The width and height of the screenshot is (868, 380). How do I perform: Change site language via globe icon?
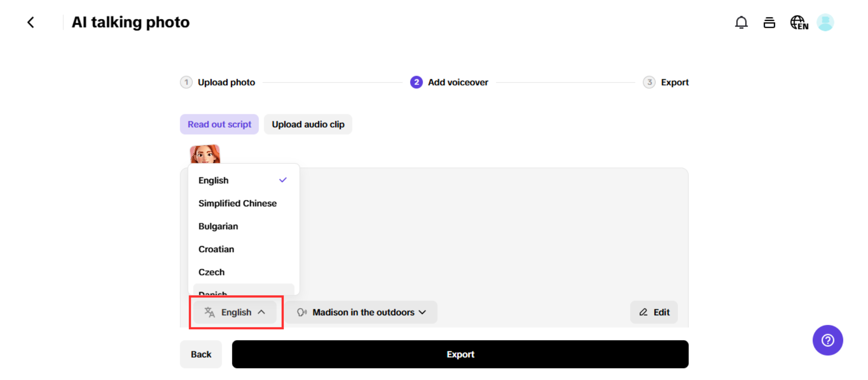[799, 22]
